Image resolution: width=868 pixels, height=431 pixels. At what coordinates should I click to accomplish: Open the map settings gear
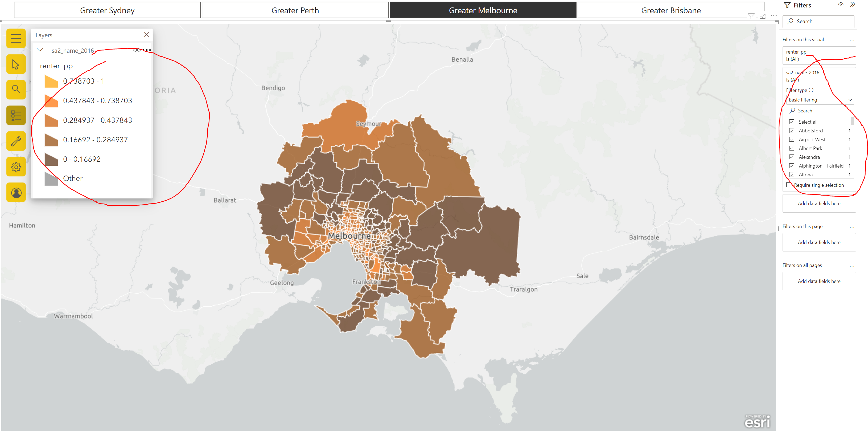pyautogui.click(x=16, y=167)
